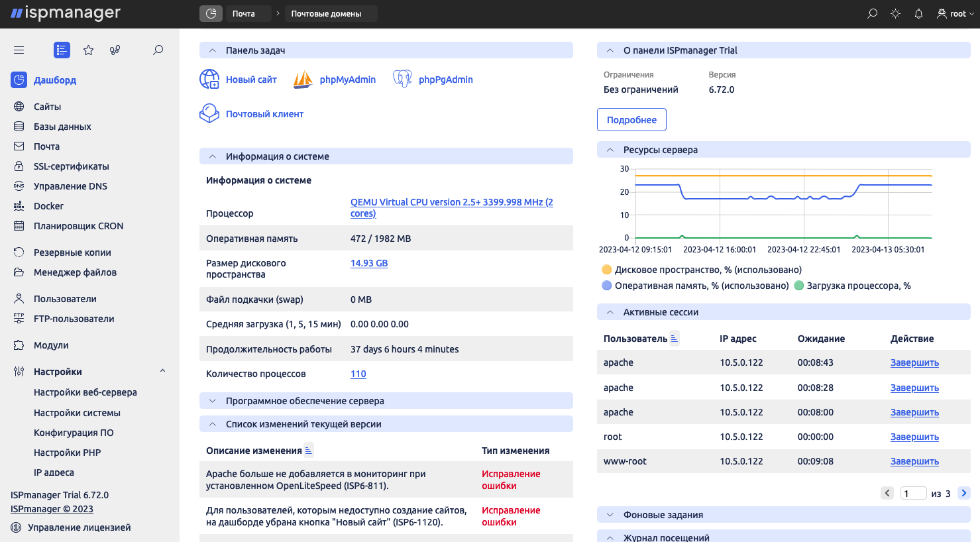The height and width of the screenshot is (542, 980).
Task: Open Docker in the sidebar
Action: (48, 206)
